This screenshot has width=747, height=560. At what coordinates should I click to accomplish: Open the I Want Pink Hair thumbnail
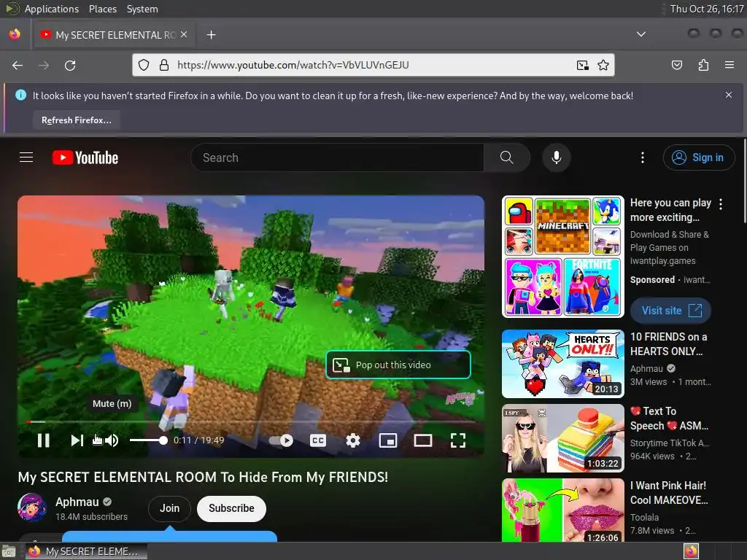563,510
